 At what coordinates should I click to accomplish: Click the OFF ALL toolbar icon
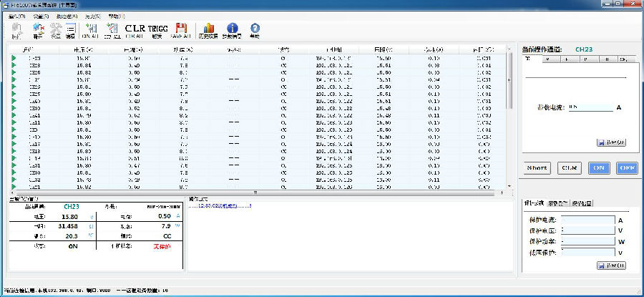[x=112, y=29]
